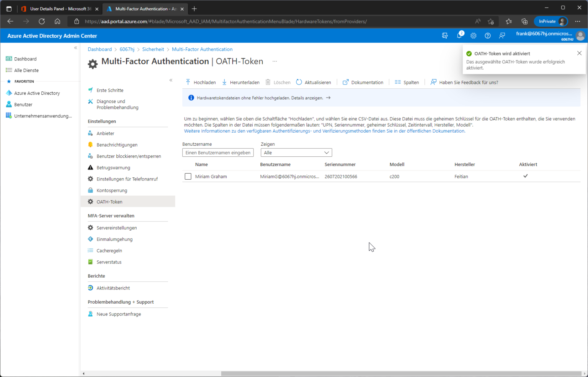Open the Dokumentation via its icon

pyautogui.click(x=346, y=82)
